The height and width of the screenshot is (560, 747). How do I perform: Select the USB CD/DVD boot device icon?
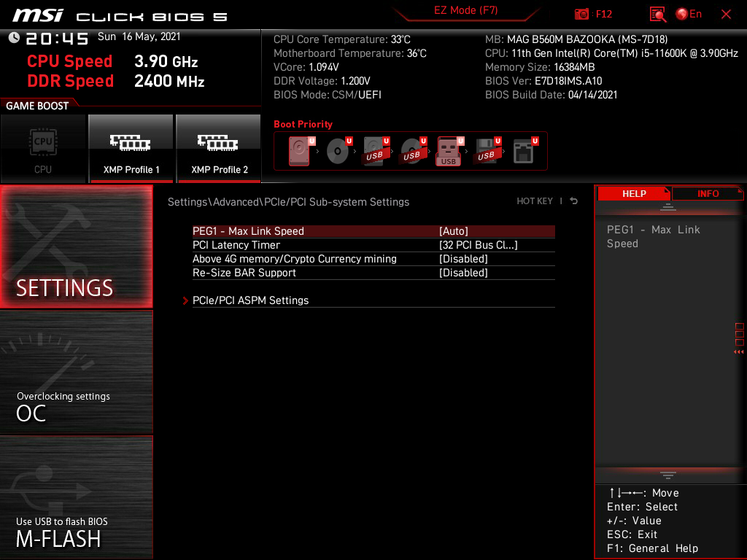(414, 151)
